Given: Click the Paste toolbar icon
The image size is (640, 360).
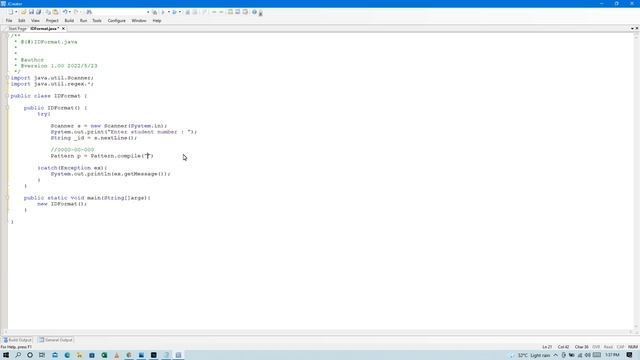Looking at the screenshot, I should (x=56, y=12).
